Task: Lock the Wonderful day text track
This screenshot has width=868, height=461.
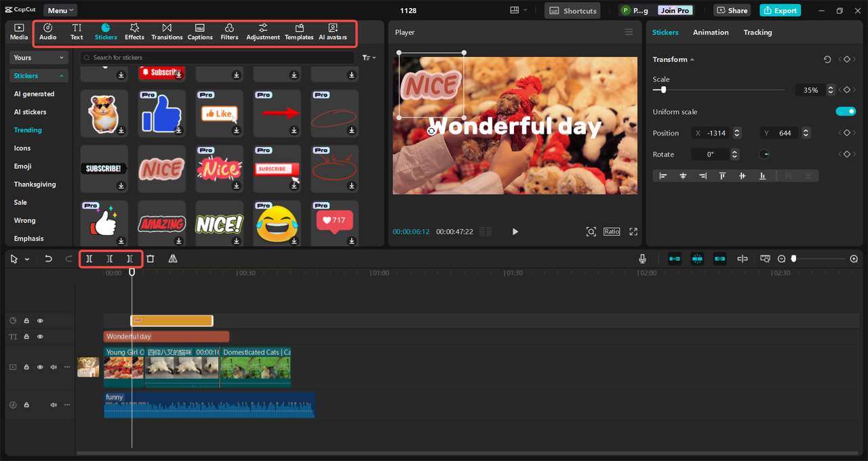Action: (x=26, y=337)
